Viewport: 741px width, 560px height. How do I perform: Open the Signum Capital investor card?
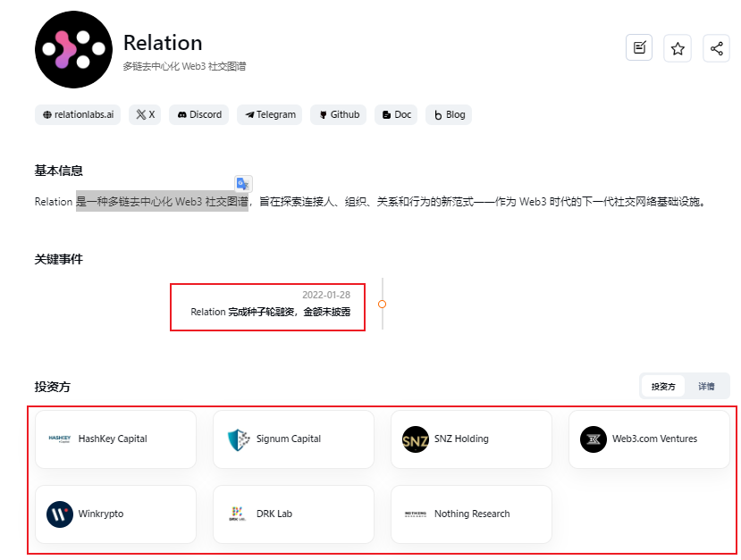click(293, 439)
